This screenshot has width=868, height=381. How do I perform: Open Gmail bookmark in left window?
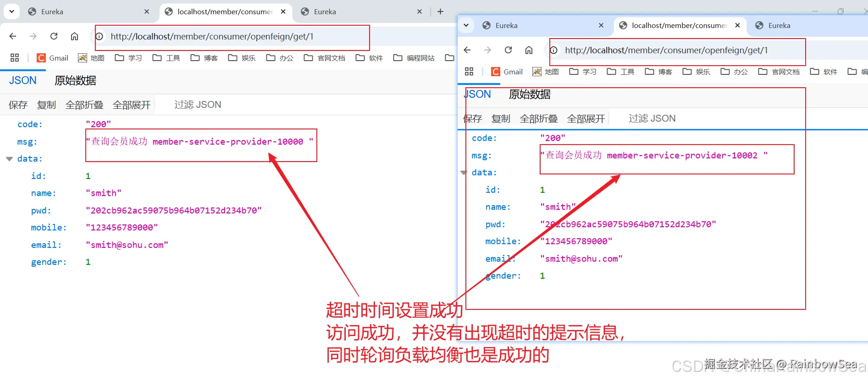click(x=53, y=58)
